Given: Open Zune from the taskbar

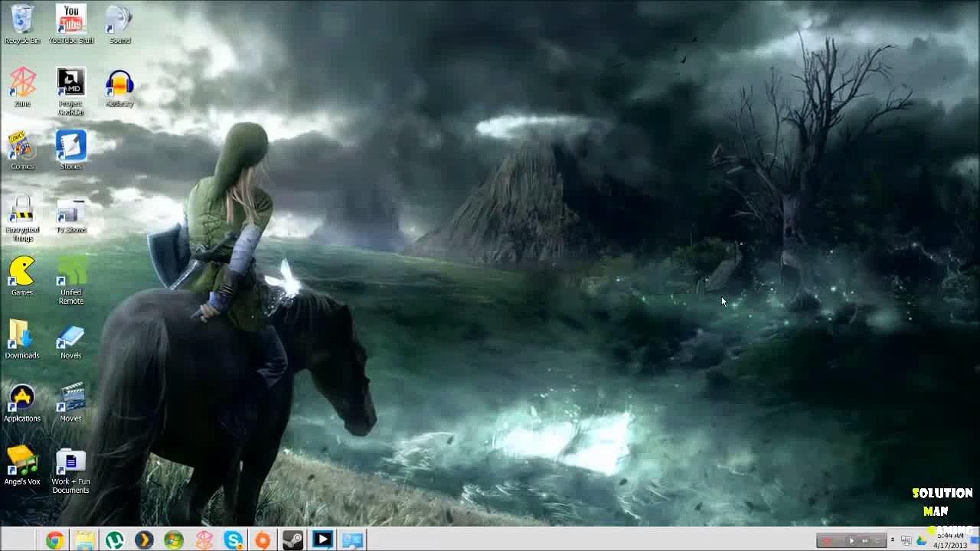Looking at the screenshot, I should point(204,540).
